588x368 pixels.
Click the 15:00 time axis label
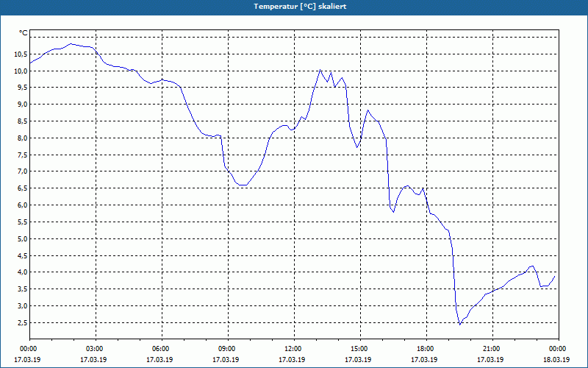pyautogui.click(x=360, y=349)
